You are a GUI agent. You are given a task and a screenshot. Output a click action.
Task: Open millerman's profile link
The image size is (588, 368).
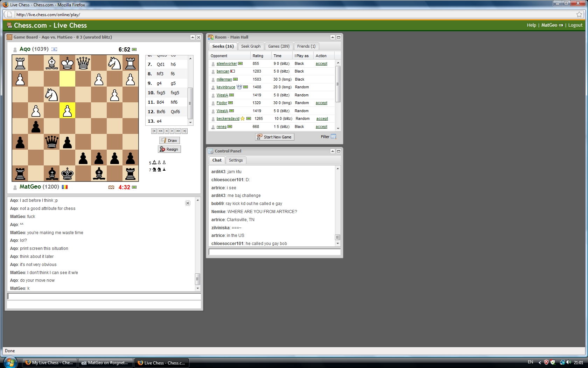[224, 80]
